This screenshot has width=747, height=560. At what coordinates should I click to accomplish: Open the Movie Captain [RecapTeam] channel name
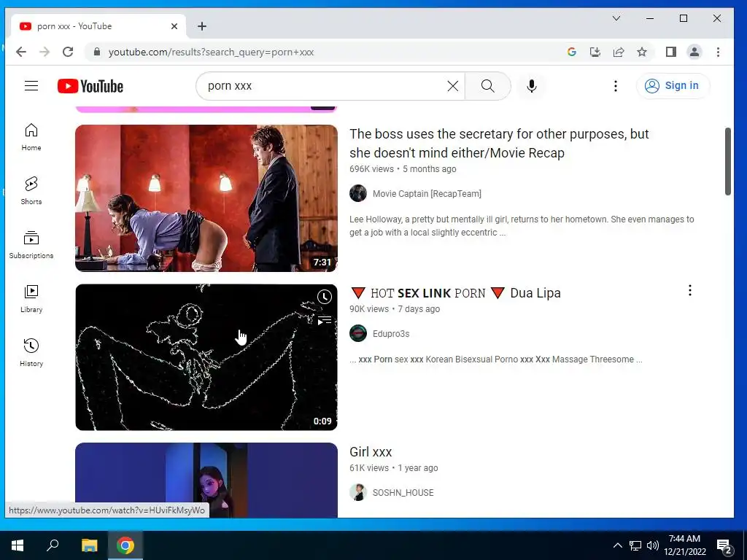click(427, 194)
